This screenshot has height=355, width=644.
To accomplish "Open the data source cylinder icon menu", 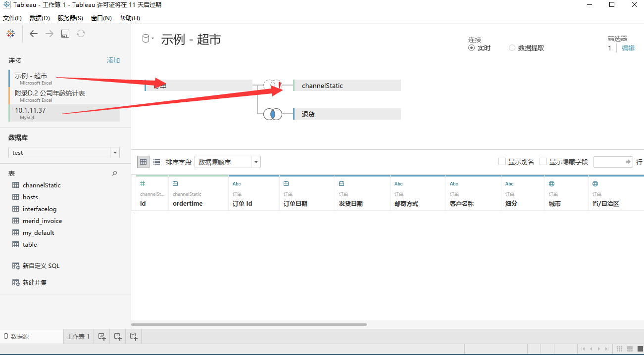I will tap(146, 39).
